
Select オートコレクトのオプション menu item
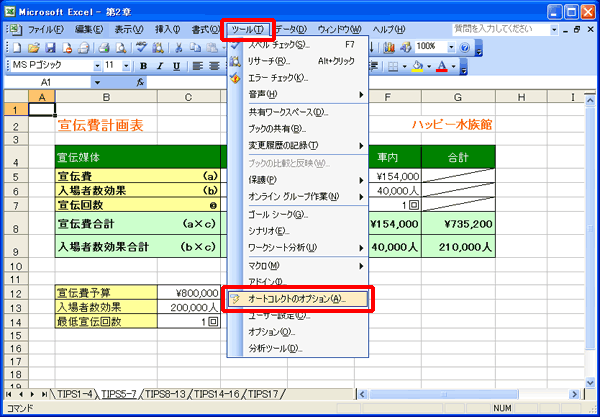(x=298, y=299)
